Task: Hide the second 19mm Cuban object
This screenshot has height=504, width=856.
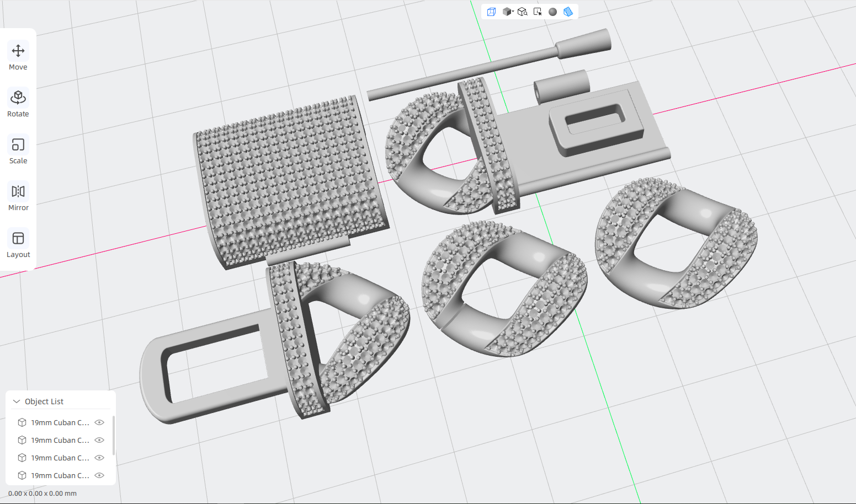Action: coord(99,440)
